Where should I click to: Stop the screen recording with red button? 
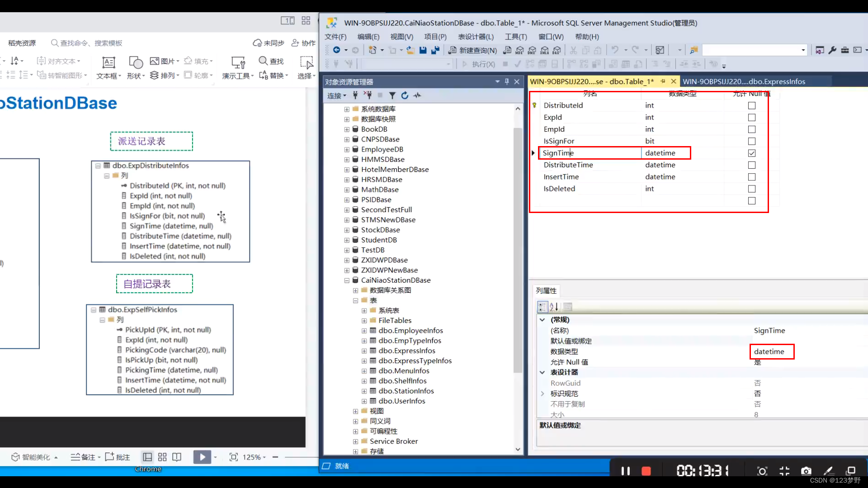click(x=646, y=471)
